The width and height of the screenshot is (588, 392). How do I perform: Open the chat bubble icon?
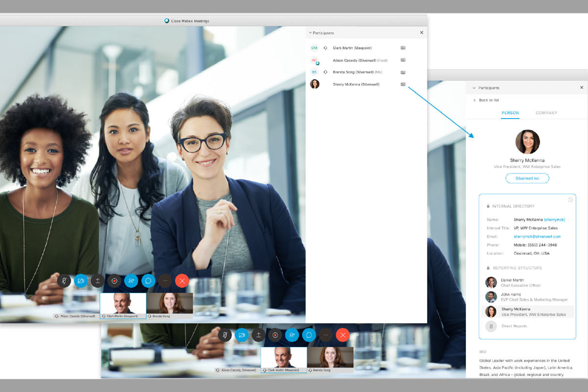147,281
